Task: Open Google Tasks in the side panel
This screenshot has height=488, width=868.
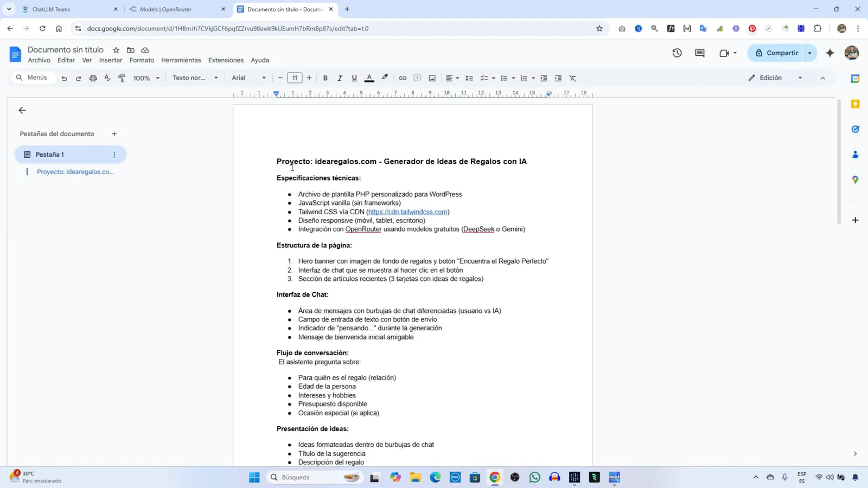Action: pyautogui.click(x=855, y=129)
